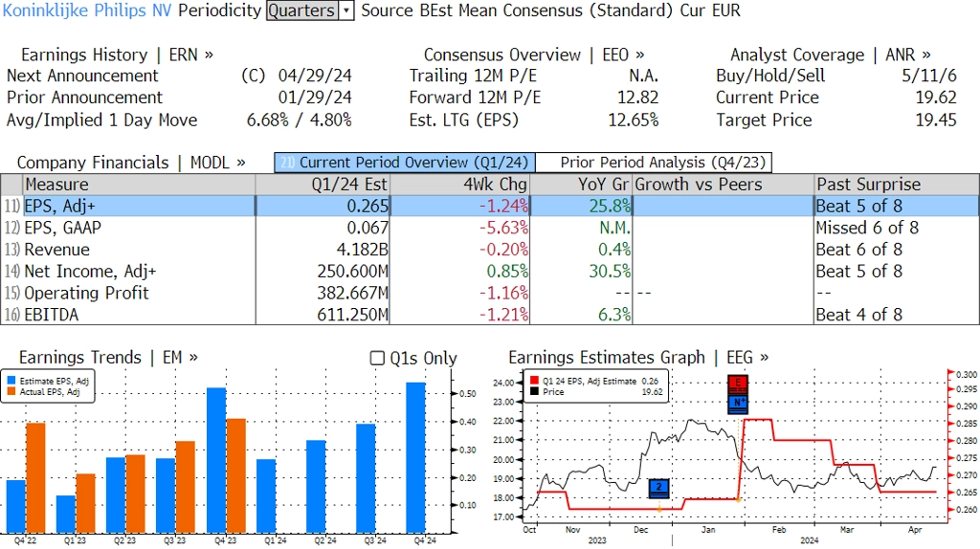Click the Buy/Hold/Sell value 5/11/6
The width and height of the screenshot is (980, 549).
(928, 77)
